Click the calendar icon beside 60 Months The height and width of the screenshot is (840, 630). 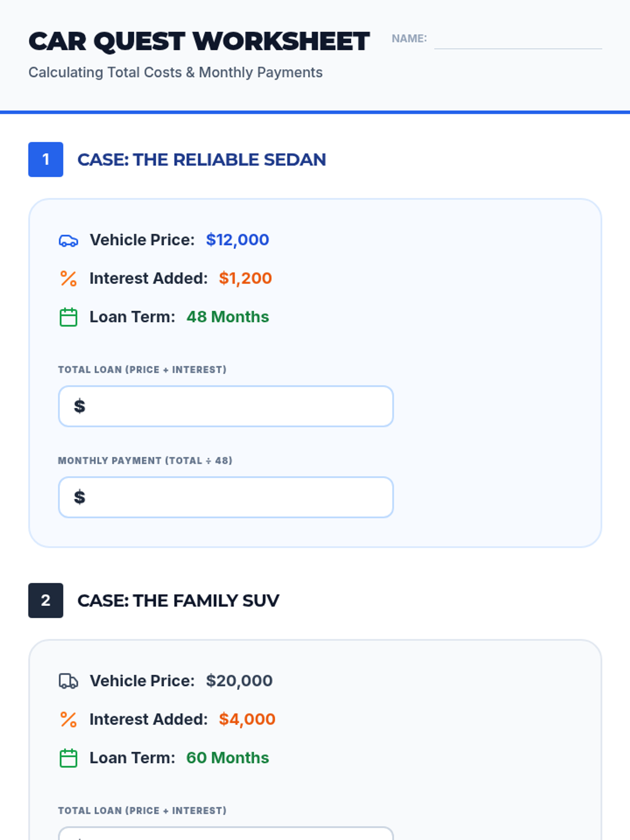[x=68, y=758]
